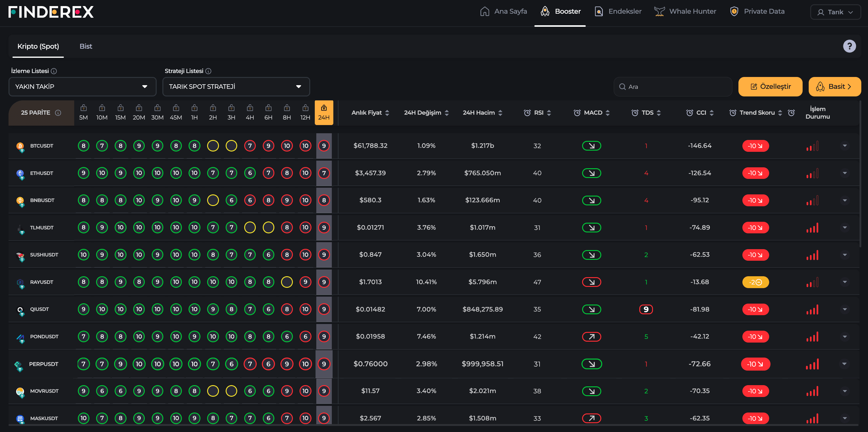Screen dimensions: 868x432
Task: Click info icon next to İzleme Listesi
Action: (x=54, y=71)
